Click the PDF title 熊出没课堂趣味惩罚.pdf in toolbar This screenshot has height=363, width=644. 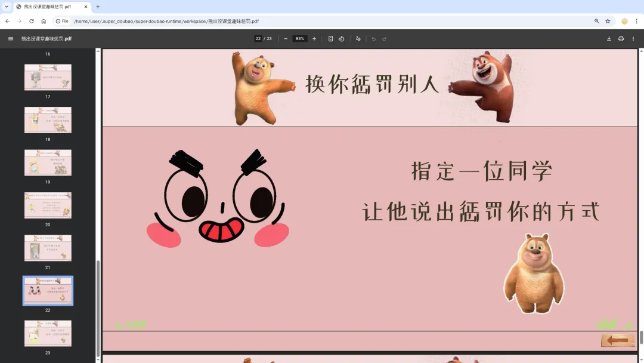[47, 39]
